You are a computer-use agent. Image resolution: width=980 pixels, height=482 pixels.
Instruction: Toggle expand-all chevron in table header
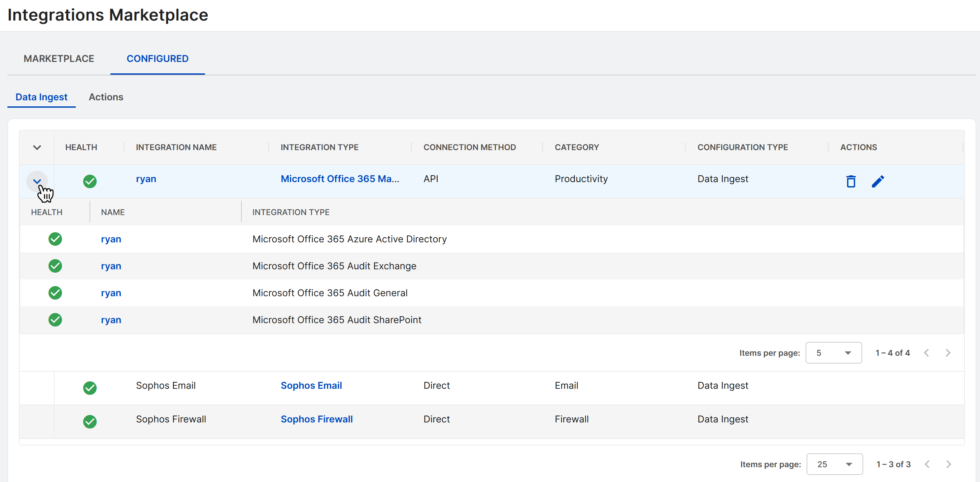coord(37,148)
